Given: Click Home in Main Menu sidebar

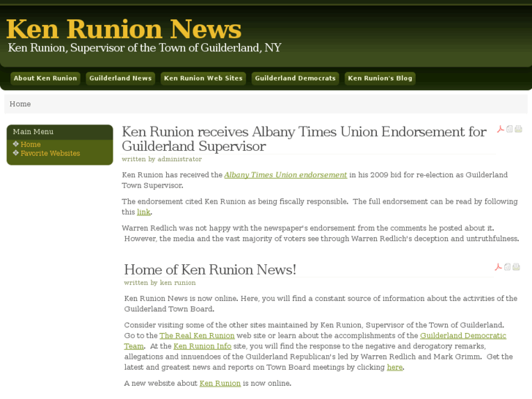Looking at the screenshot, I should point(31,144).
